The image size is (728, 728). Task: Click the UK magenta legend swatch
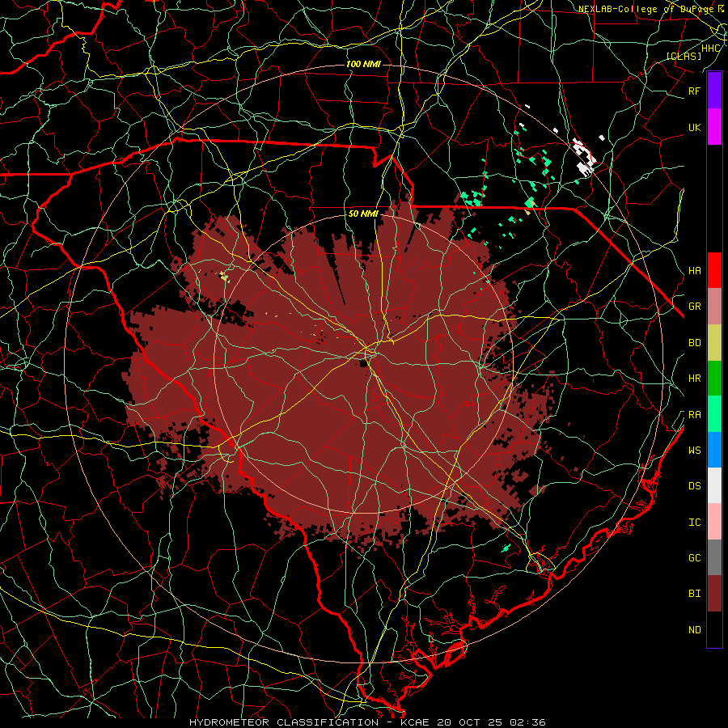(x=714, y=127)
